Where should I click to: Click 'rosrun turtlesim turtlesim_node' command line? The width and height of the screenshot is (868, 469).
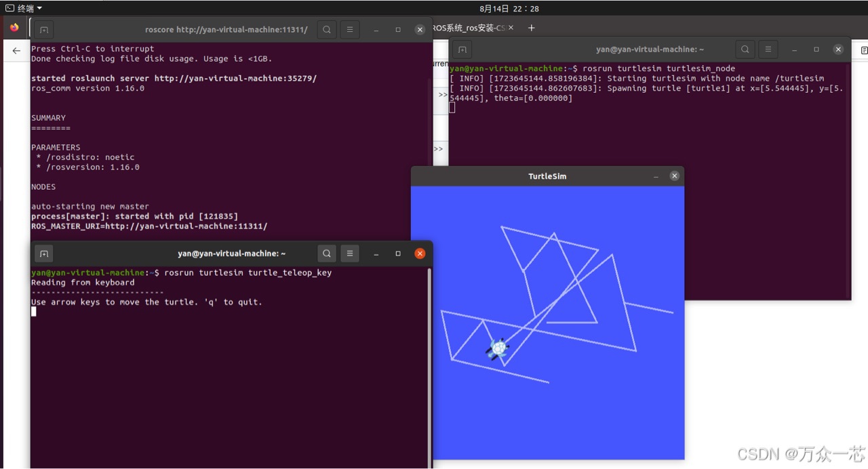click(x=658, y=68)
